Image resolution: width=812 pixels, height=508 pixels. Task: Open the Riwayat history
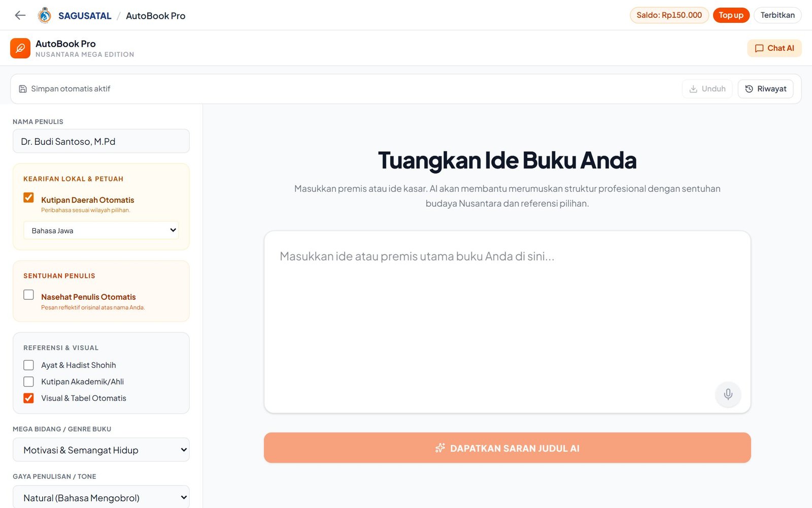(765, 89)
